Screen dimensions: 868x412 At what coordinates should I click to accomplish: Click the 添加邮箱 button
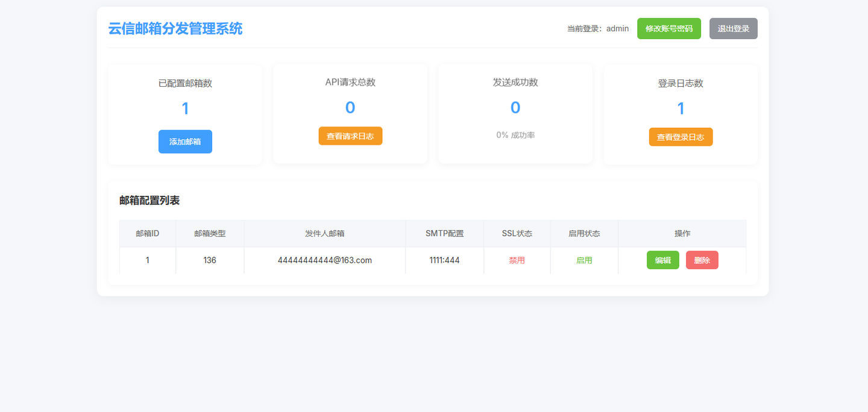tap(185, 142)
